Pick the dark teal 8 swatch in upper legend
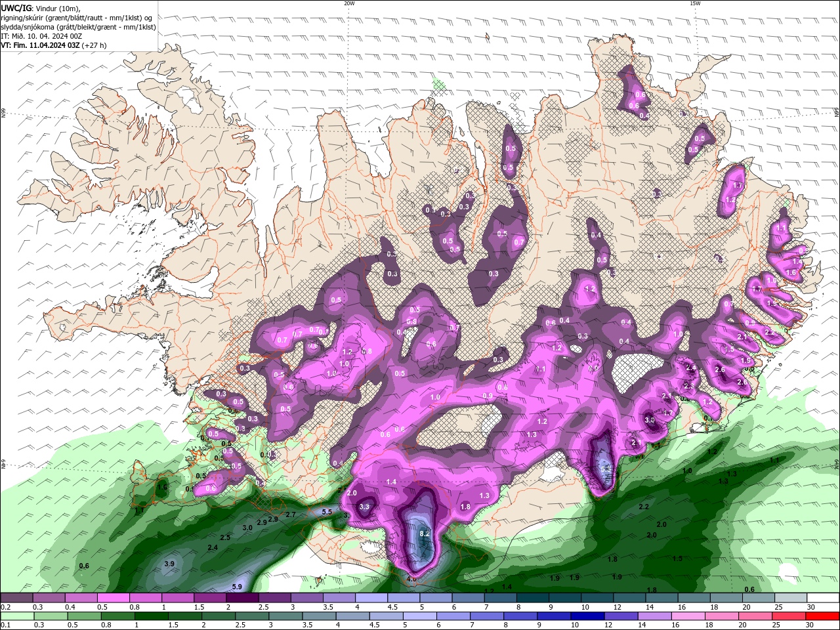 532,598
